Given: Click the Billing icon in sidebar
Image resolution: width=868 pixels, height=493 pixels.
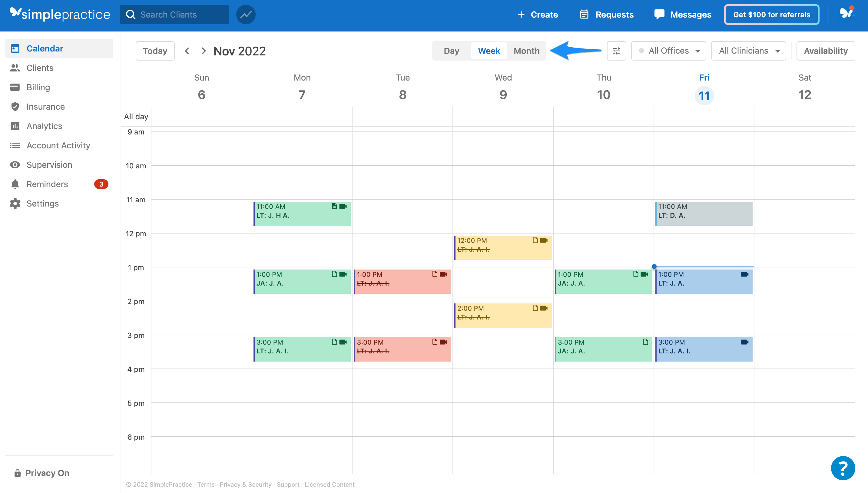Looking at the screenshot, I should pyautogui.click(x=15, y=87).
